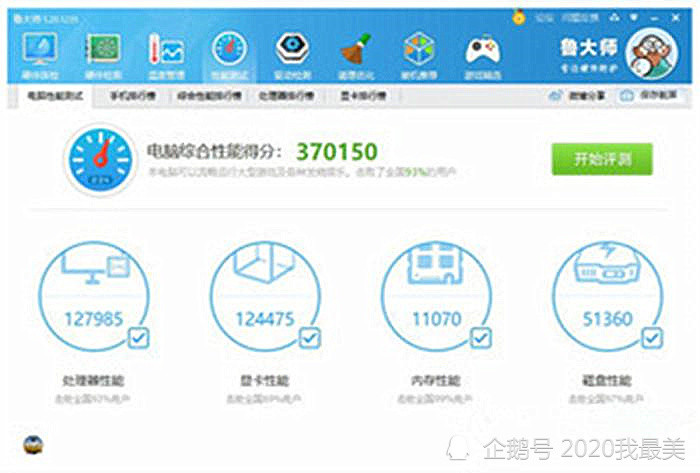Click the gold medal icon in title bar

pos(518,17)
